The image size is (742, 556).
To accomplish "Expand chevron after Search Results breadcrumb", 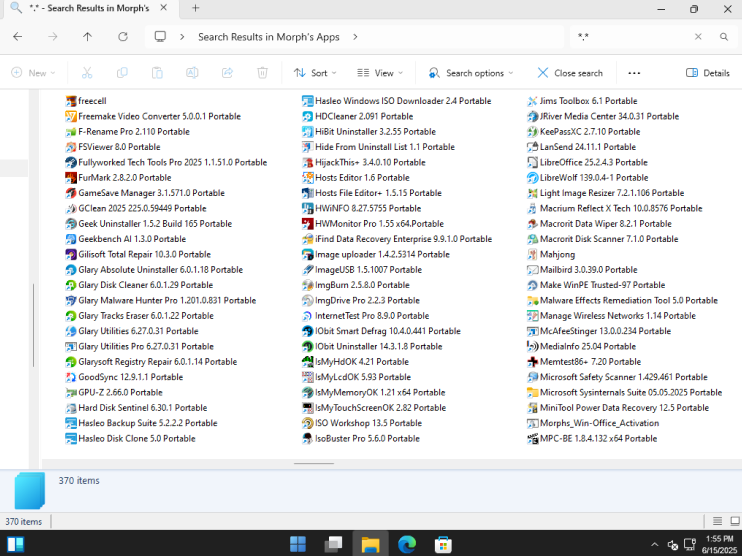I will [355, 37].
